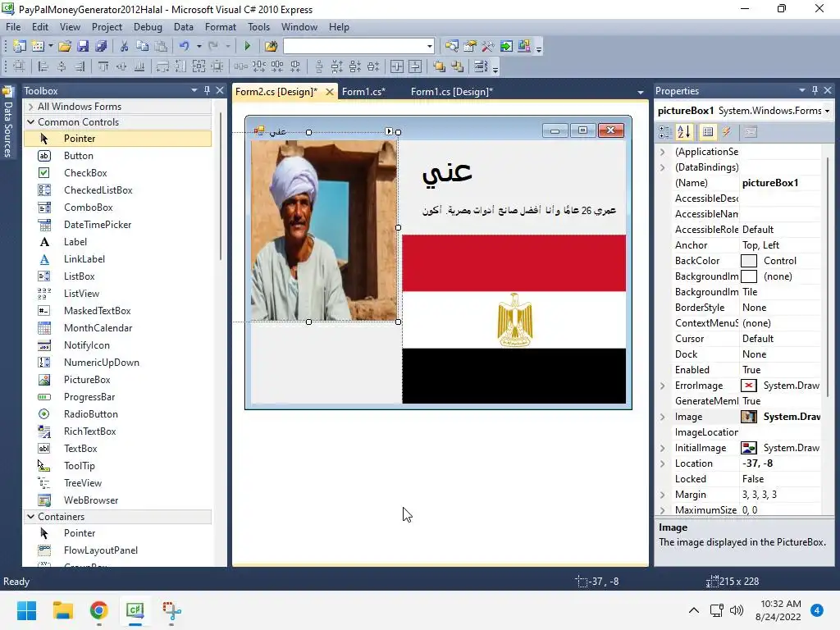
Task: Undo the last action
Action: tap(185, 46)
